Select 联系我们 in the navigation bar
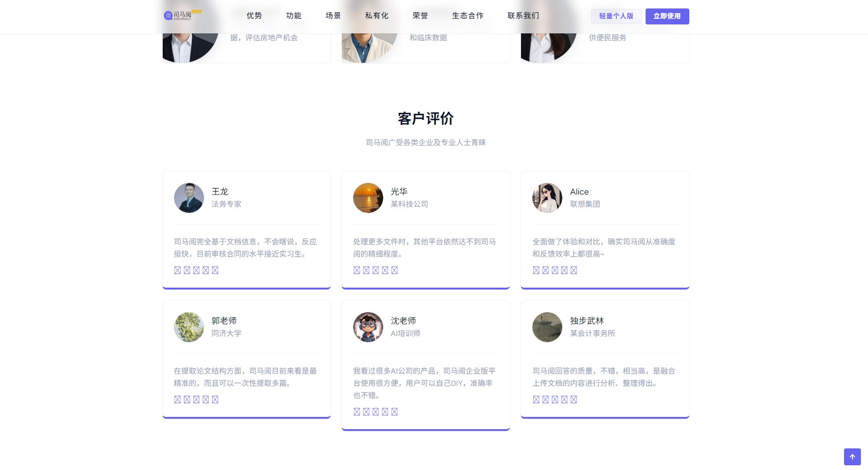The height and width of the screenshot is (470, 868). (523, 16)
